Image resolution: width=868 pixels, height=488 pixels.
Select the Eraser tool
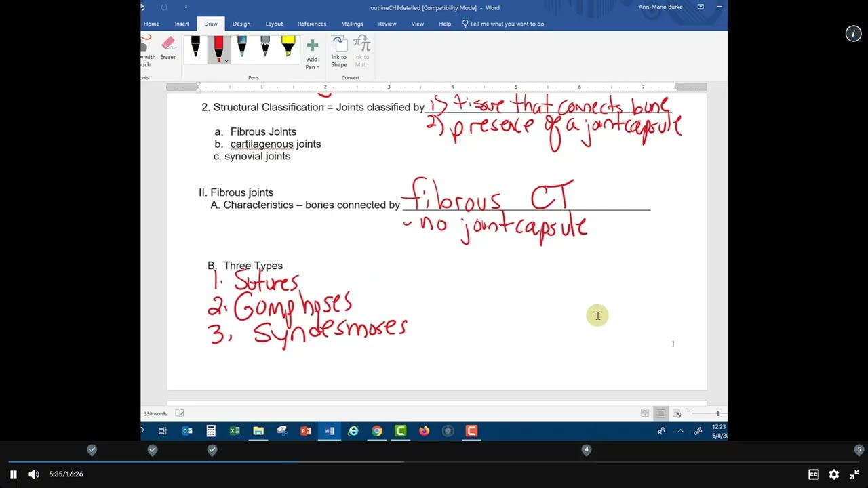pyautogui.click(x=168, y=49)
